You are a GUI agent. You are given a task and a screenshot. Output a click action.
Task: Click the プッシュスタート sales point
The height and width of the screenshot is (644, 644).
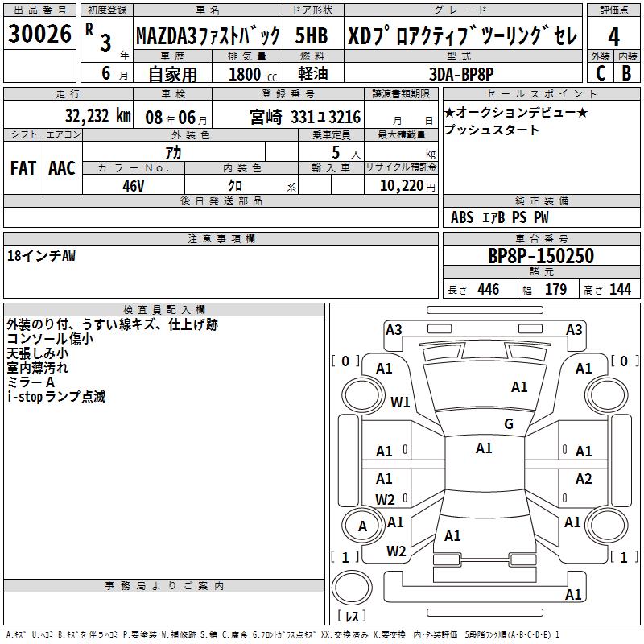491,130
